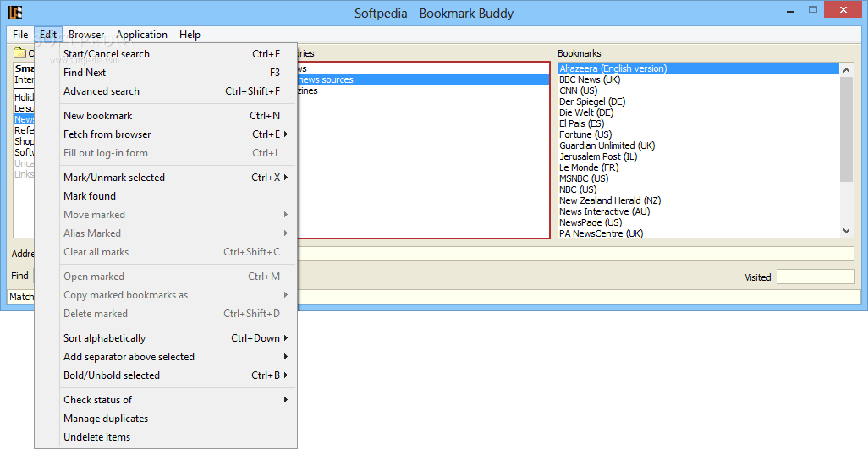Select Fortune (US) bookmark

(x=699, y=135)
